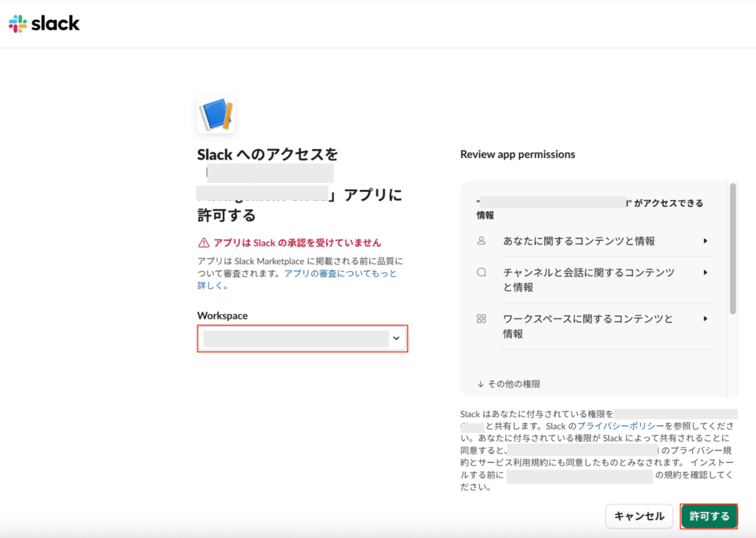Open アプリの審査についてもっと詳しく link
Image resolution: width=756 pixels, height=538 pixels.
pos(297,279)
